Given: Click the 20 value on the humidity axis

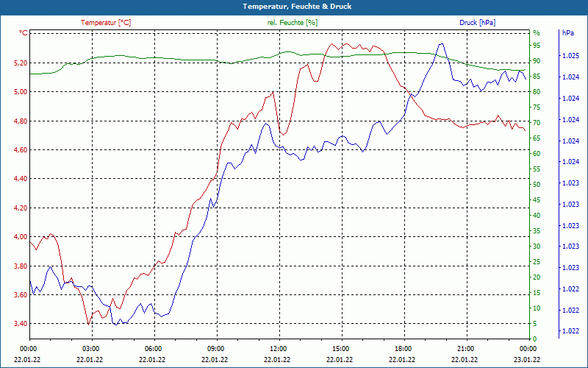Looking at the screenshot, I should click(537, 277).
